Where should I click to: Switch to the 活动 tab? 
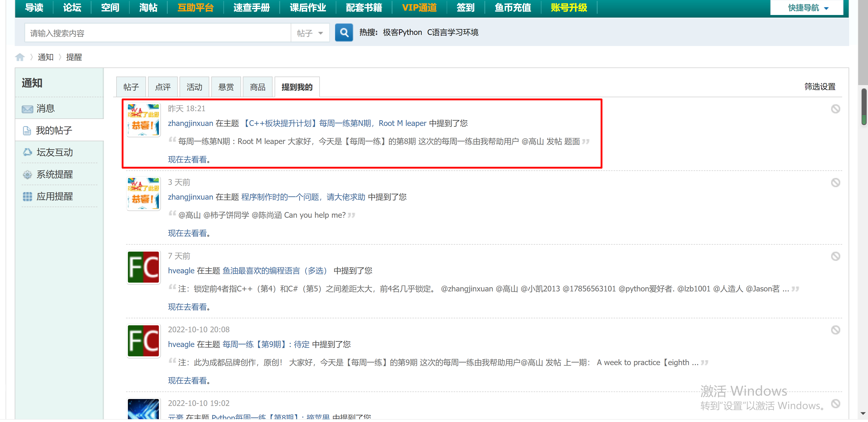pos(195,87)
